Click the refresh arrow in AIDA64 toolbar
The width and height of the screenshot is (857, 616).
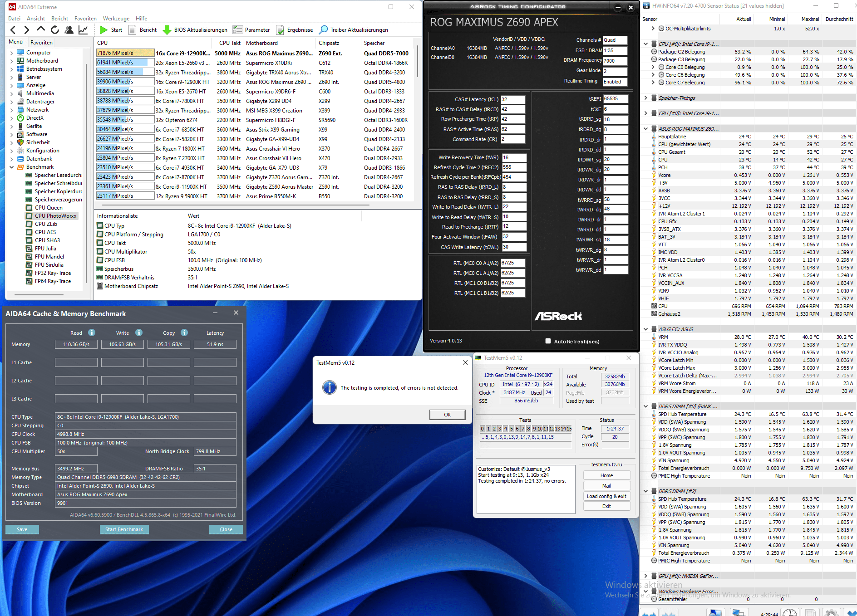55,30
